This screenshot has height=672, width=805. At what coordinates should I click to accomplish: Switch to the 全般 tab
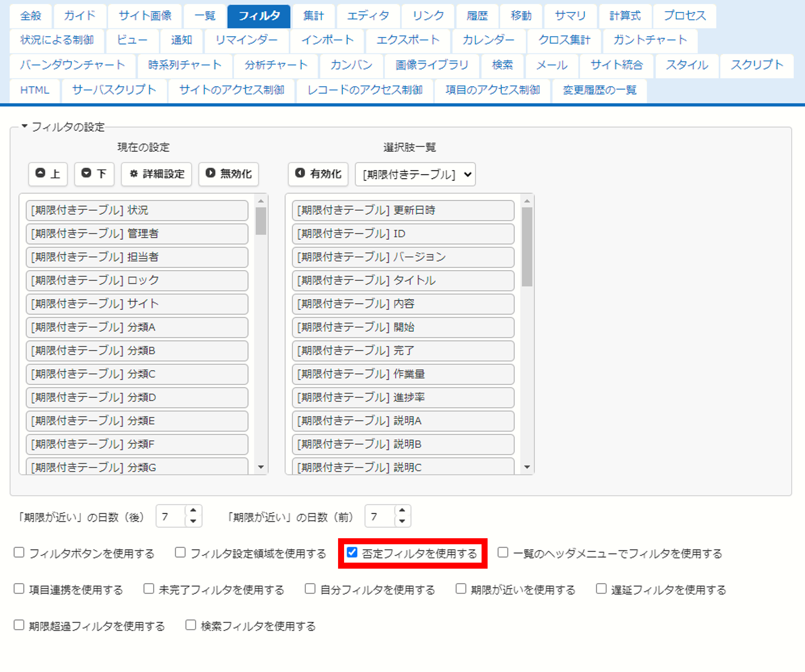(x=31, y=16)
